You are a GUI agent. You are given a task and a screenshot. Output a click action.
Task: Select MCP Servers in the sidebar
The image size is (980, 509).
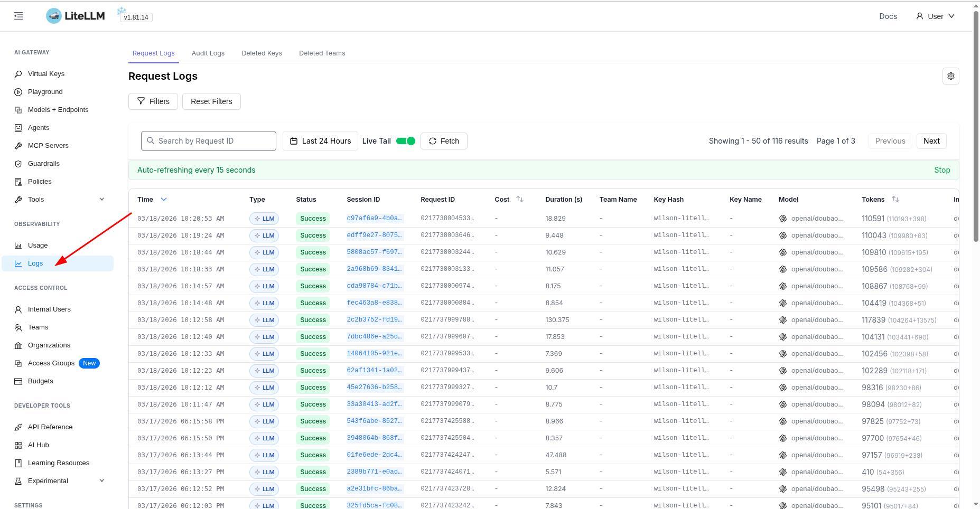(x=48, y=145)
